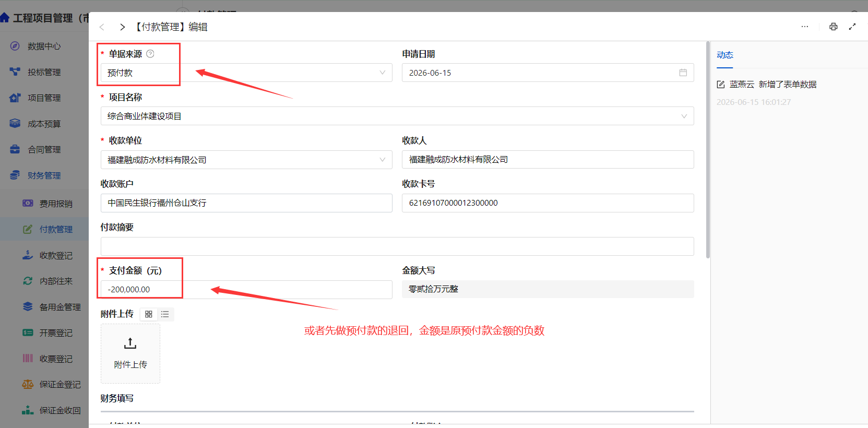Click the 开票登记 bill icon
Image resolution: width=868 pixels, height=428 pixels.
pyautogui.click(x=28, y=332)
